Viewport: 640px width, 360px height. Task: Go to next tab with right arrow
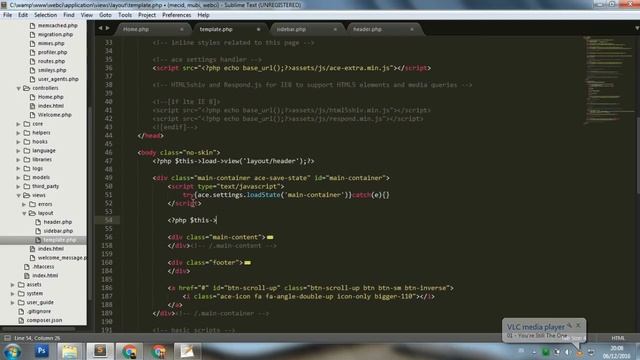click(108, 28)
